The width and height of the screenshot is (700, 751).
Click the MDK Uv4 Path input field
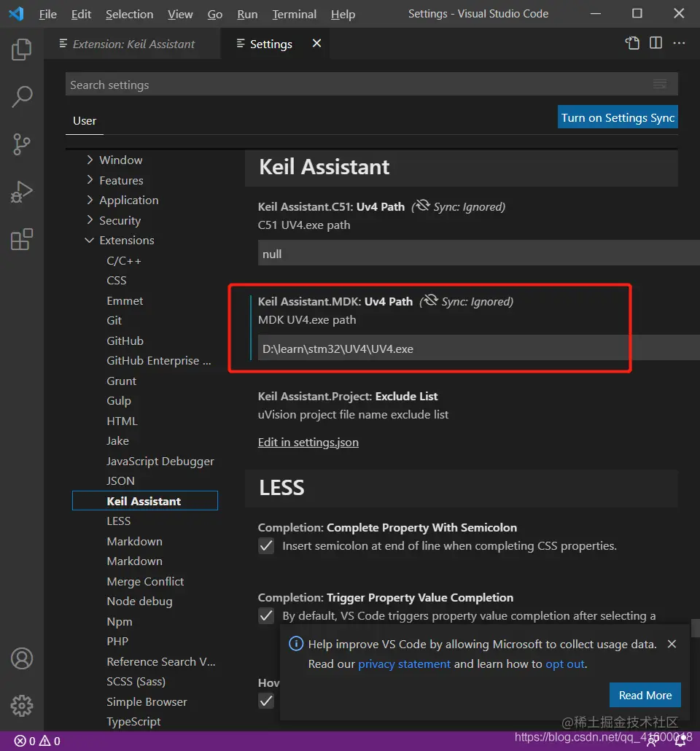[478, 349]
